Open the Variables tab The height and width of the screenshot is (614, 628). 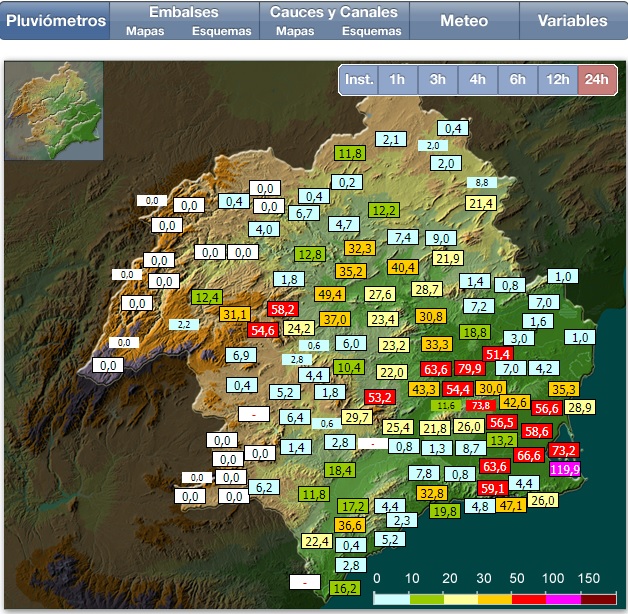[x=572, y=20]
